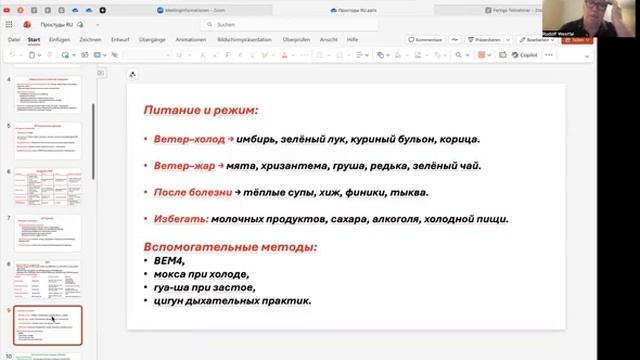The image size is (640, 360).
Task: Click the decrease font size icon
Action: (215, 55)
